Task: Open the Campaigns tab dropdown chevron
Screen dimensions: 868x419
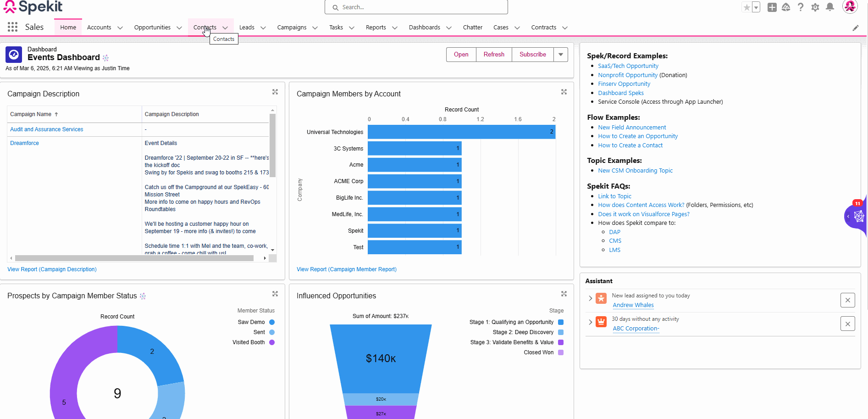Action: [315, 28]
